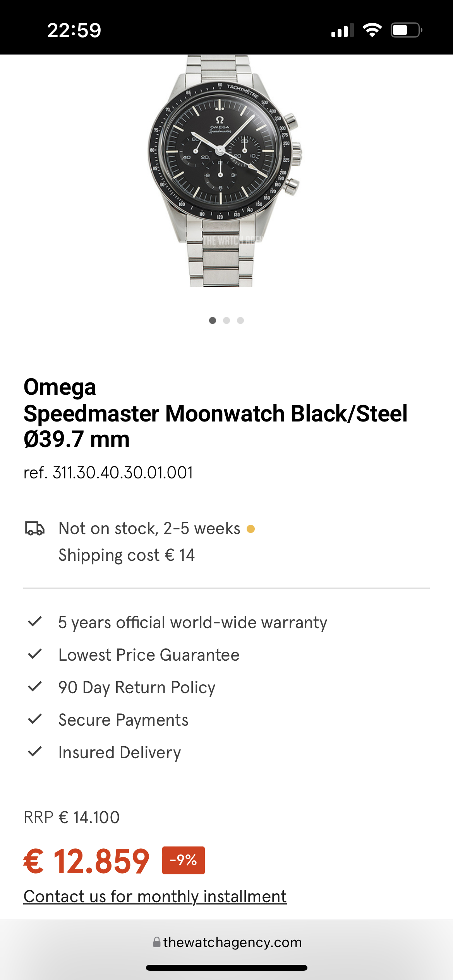
Task: Click the yellow stock status dot
Action: coord(251,529)
